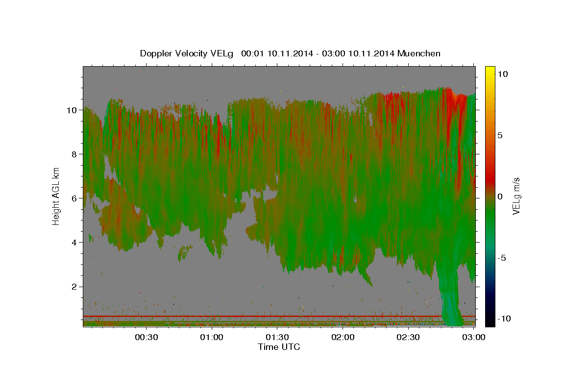
Task: Click the 'Muenchen' location text in title
Action: pos(420,53)
